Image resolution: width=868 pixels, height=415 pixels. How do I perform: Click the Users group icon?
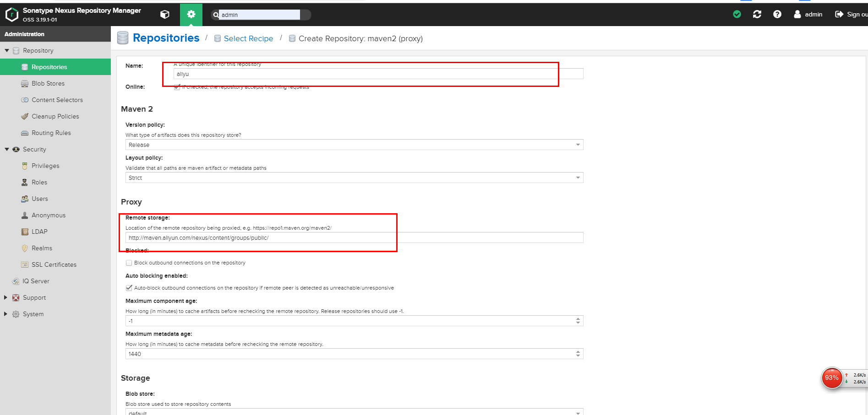(x=25, y=199)
